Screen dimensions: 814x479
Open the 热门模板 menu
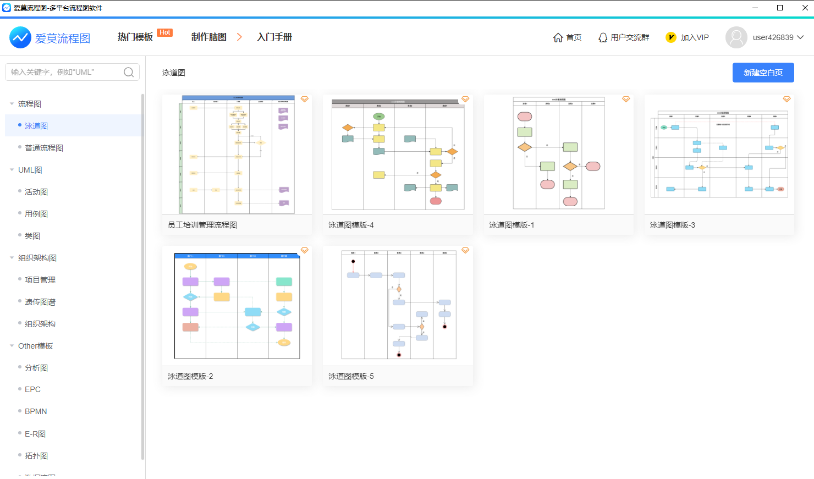135,37
